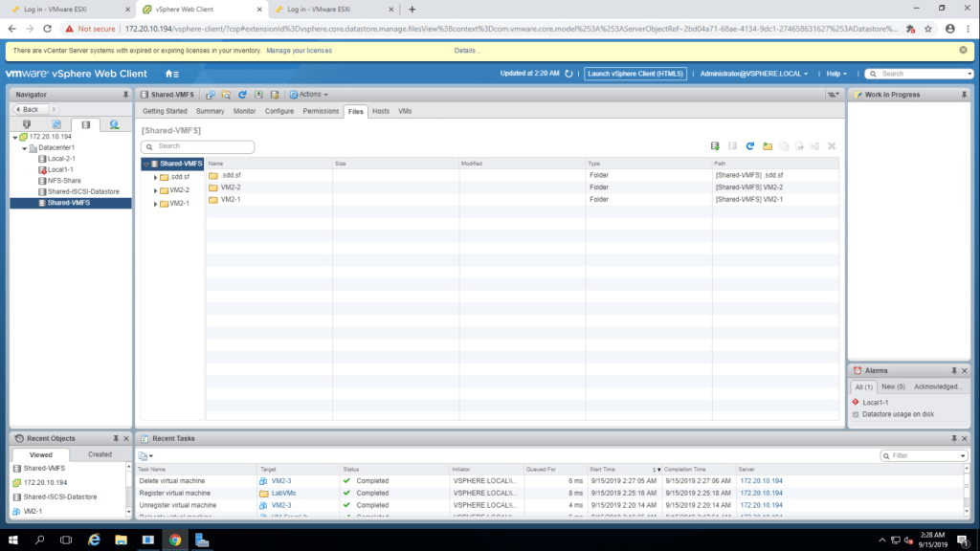Click the upload file to datastore icon
This screenshot has width=980, height=551.
click(715, 146)
